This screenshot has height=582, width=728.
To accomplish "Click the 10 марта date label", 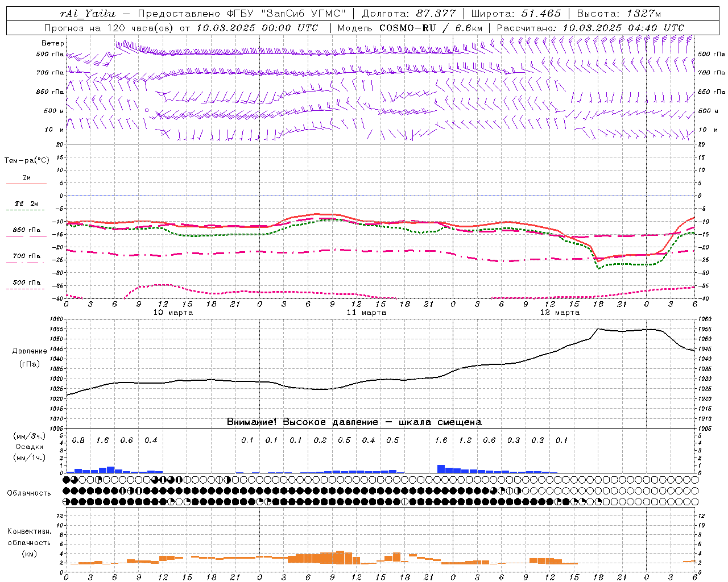I will point(173,313).
